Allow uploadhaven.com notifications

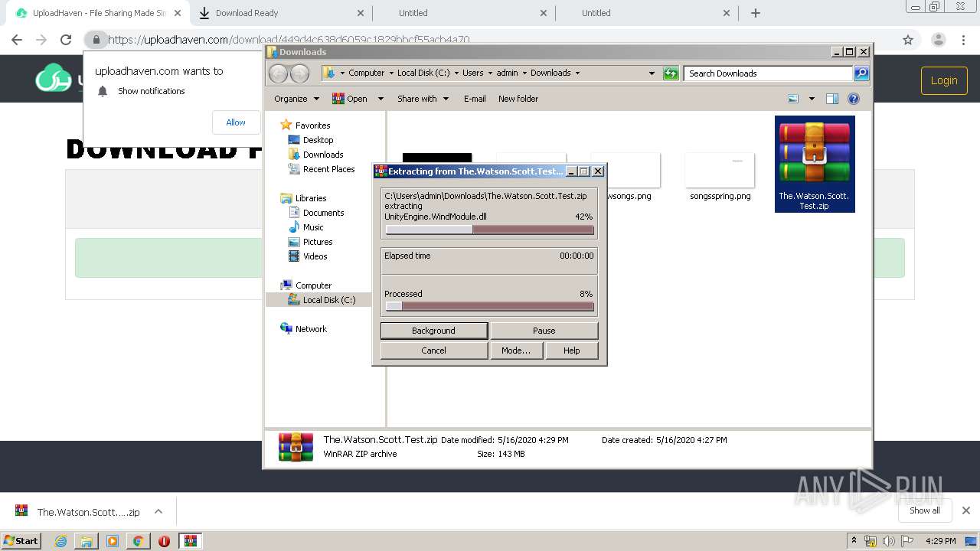[x=236, y=122]
